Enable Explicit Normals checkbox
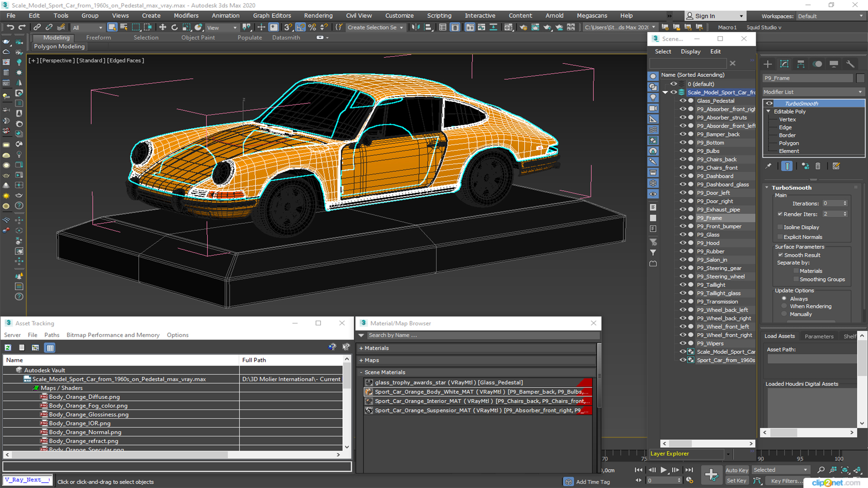Viewport: 868px width, 488px height. click(780, 237)
